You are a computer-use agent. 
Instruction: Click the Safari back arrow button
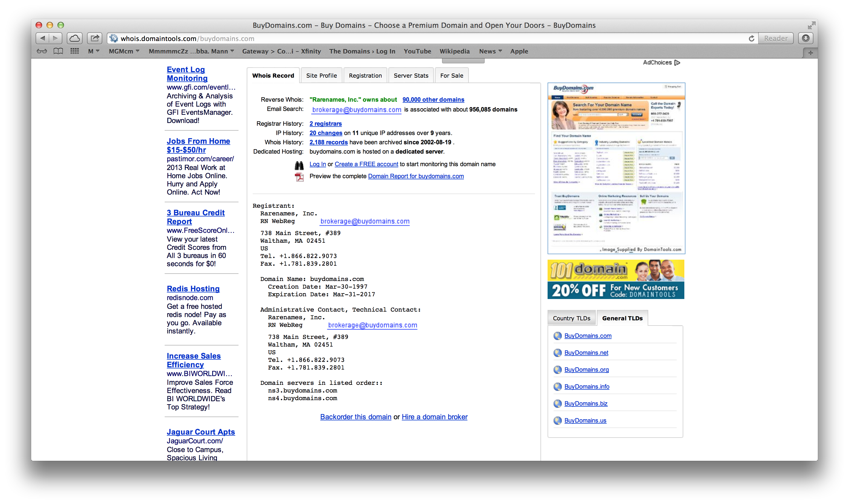[42, 38]
